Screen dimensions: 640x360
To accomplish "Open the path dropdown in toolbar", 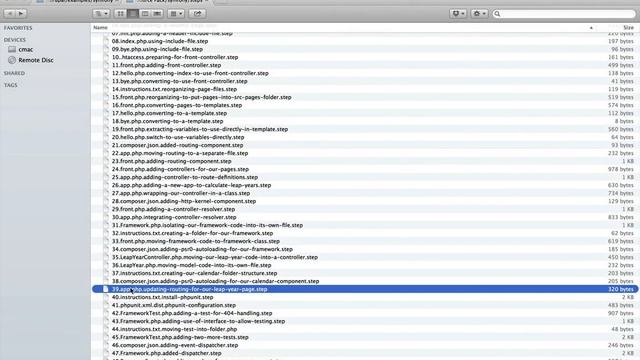I will [101, 13].
